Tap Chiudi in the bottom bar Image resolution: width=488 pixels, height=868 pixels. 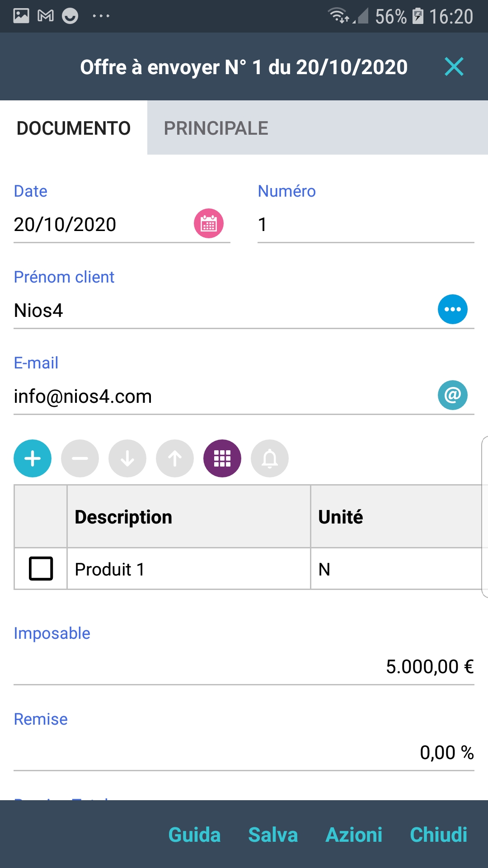click(438, 835)
